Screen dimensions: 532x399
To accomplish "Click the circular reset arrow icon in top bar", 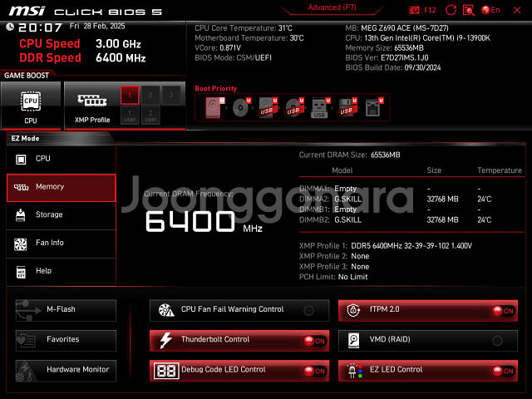I will pyautogui.click(x=449, y=10).
